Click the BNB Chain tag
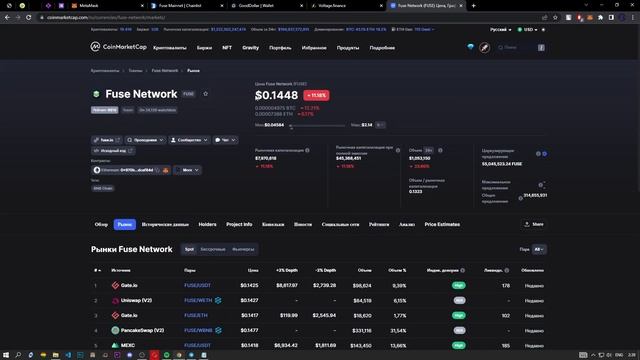 click(103, 188)
